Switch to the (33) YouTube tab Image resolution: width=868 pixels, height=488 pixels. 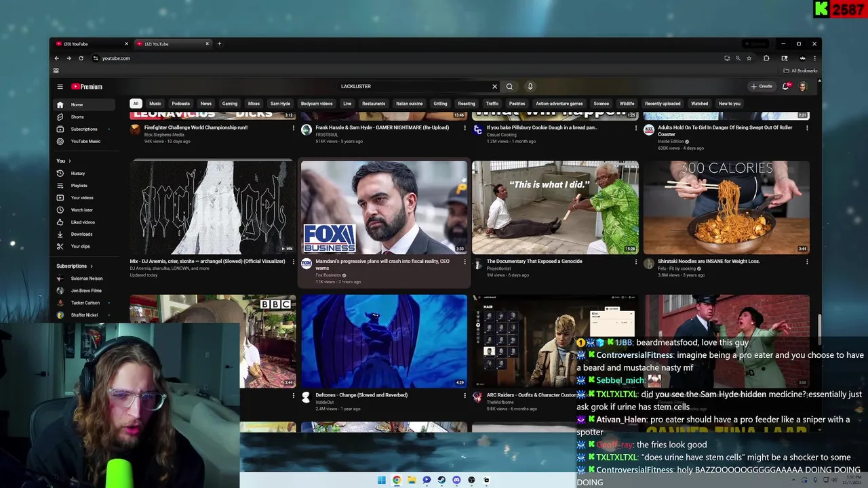(91, 44)
